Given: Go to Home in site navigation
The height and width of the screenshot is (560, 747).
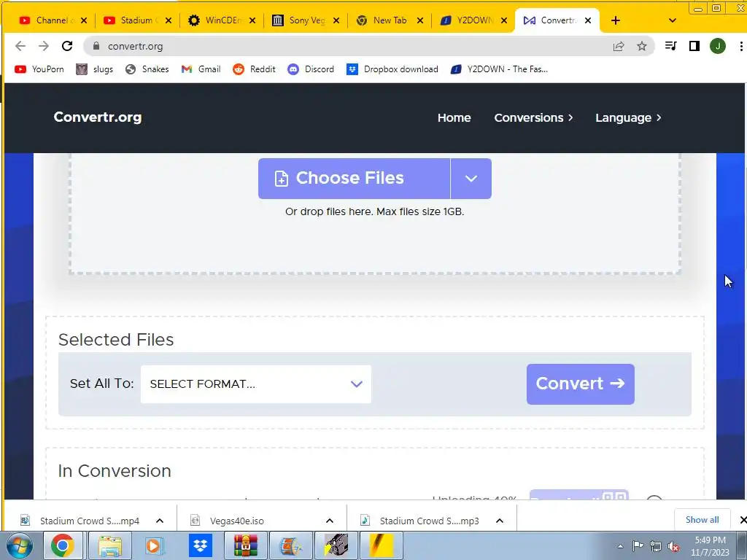Looking at the screenshot, I should pyautogui.click(x=454, y=117).
